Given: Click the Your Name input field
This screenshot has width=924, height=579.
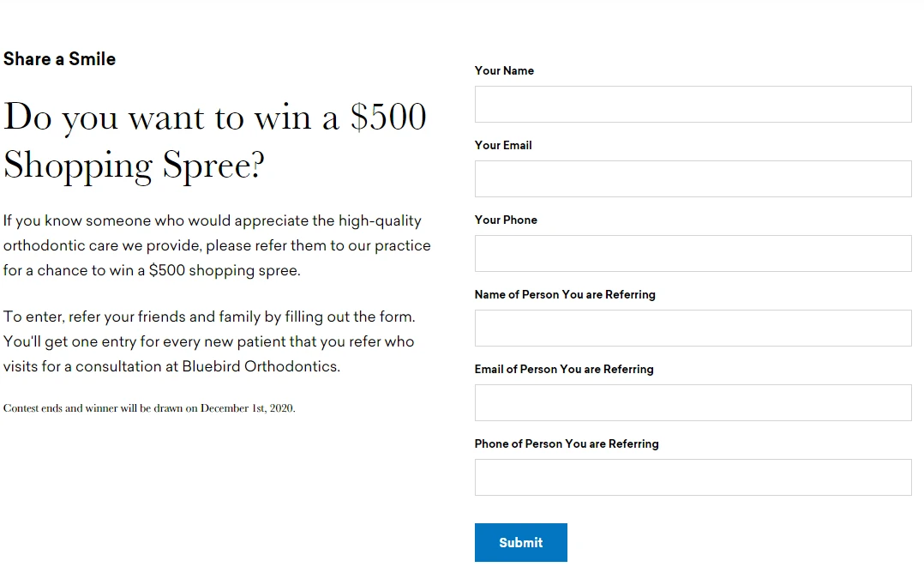Looking at the screenshot, I should [693, 104].
